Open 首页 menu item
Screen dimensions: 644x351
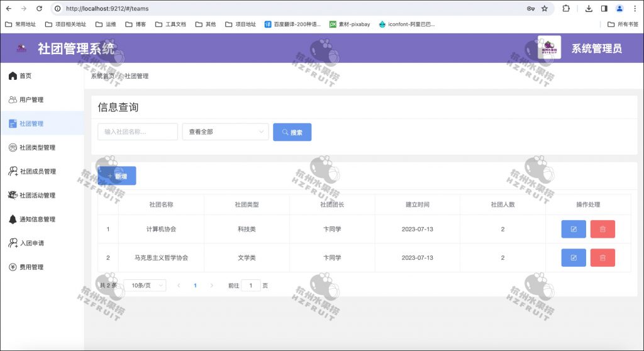tap(42, 75)
